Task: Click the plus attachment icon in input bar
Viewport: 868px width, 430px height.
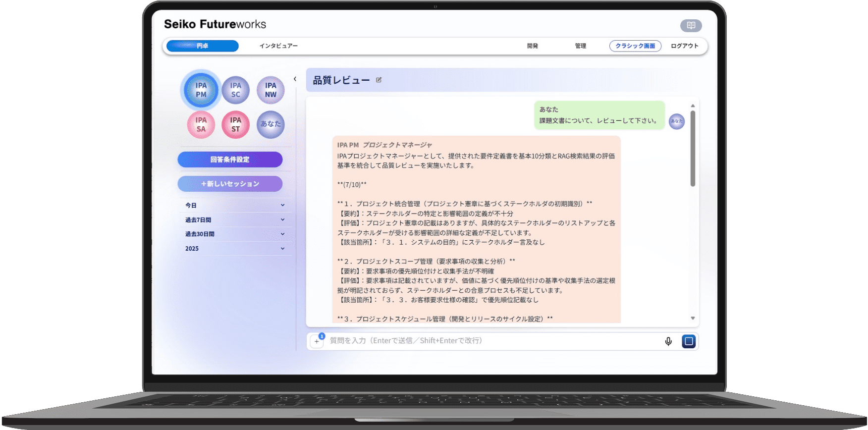Action: (x=317, y=341)
